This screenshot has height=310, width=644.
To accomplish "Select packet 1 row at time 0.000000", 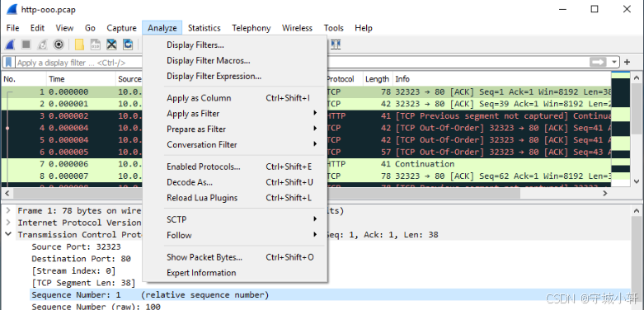I will tap(306, 92).
